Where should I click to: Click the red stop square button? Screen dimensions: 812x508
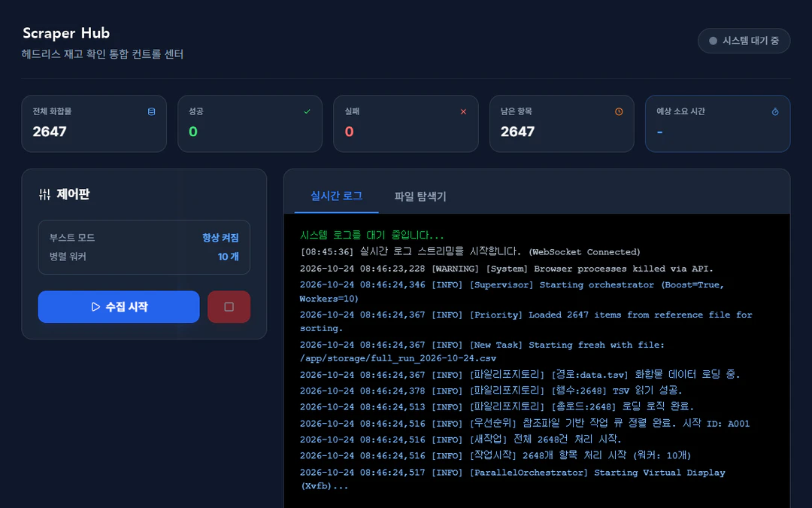click(x=229, y=307)
